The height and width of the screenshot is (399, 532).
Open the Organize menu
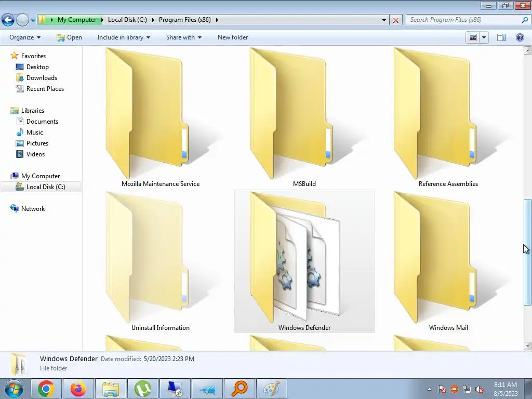click(x=25, y=37)
